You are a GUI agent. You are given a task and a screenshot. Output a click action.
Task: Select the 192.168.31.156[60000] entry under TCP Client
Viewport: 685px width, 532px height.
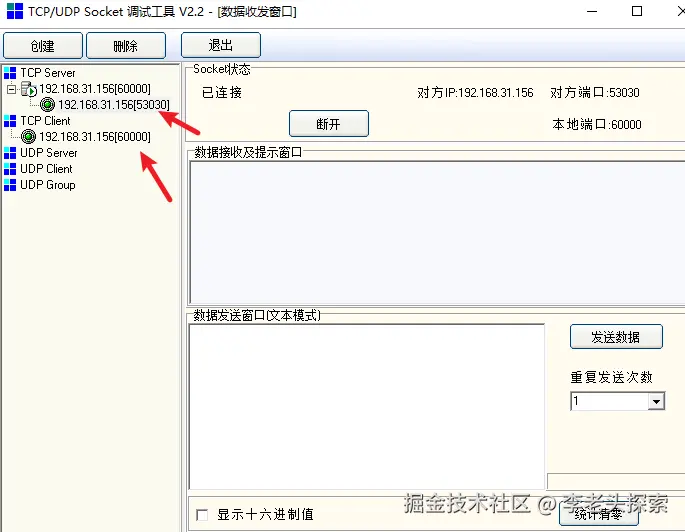coord(95,137)
